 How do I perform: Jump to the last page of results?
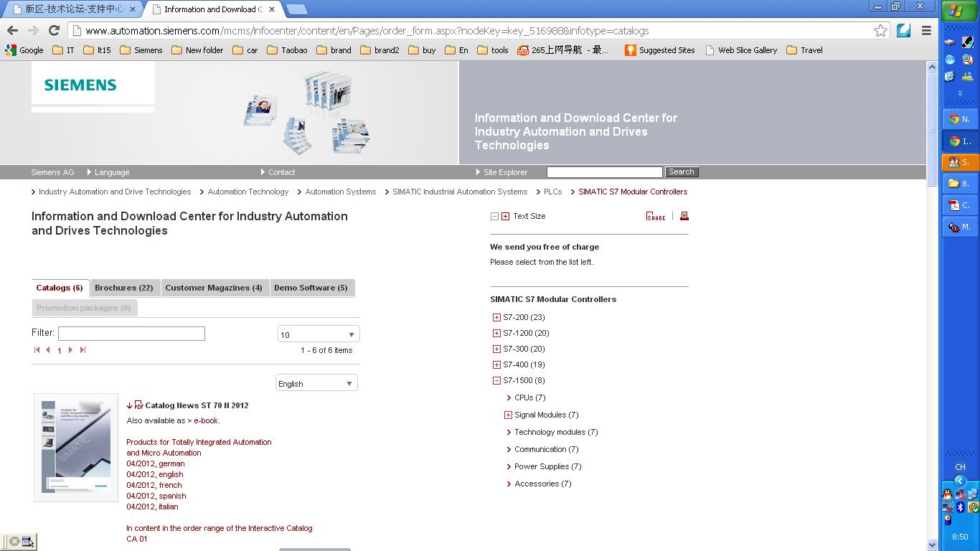pyautogui.click(x=83, y=350)
